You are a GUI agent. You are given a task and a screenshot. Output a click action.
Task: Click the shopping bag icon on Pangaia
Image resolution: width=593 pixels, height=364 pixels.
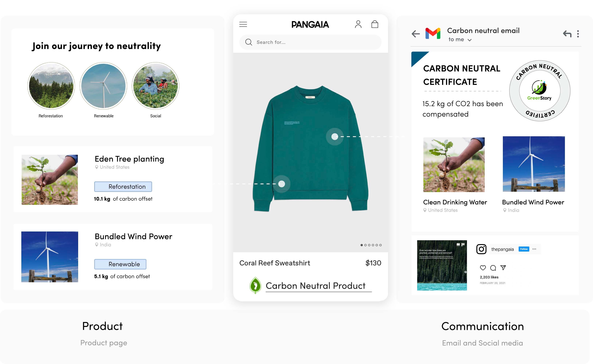[x=374, y=24]
